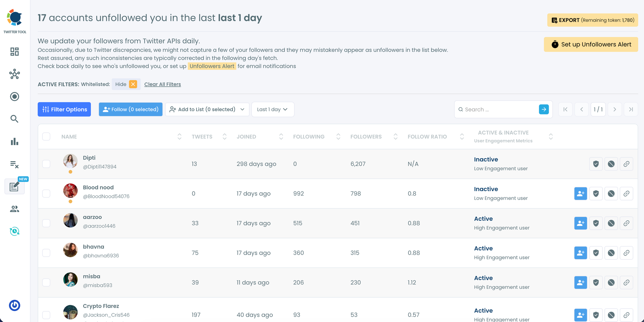
Task: Open the Add to List dropdown
Action: (207, 110)
